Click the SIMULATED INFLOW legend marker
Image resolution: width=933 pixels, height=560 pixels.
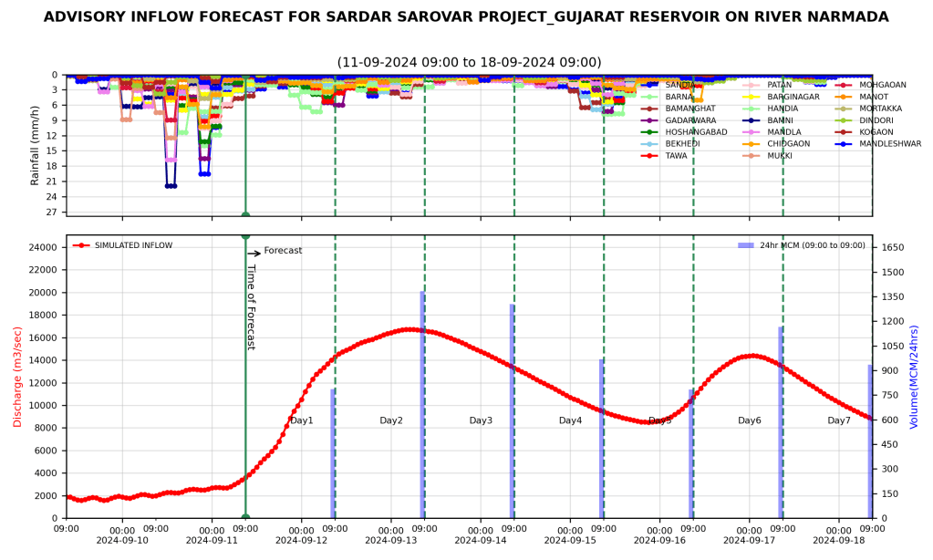[x=81, y=245]
